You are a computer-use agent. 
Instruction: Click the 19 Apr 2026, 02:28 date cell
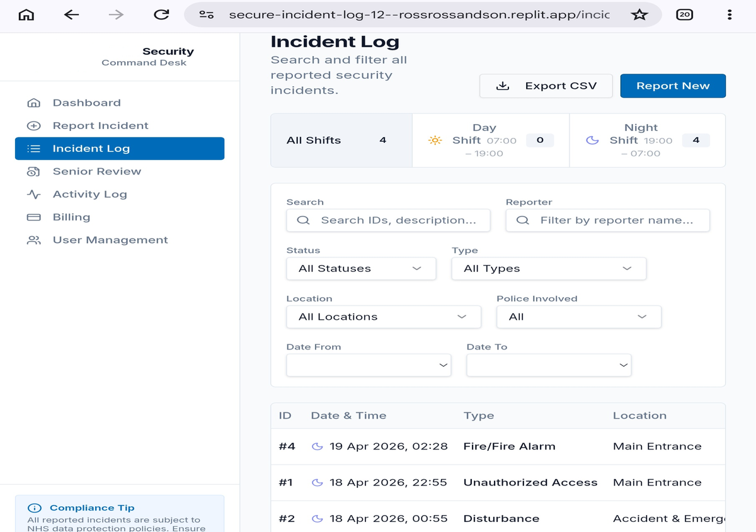[x=389, y=446]
